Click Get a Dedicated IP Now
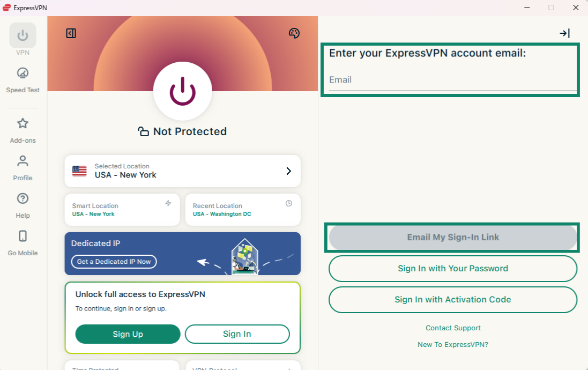 coord(114,262)
